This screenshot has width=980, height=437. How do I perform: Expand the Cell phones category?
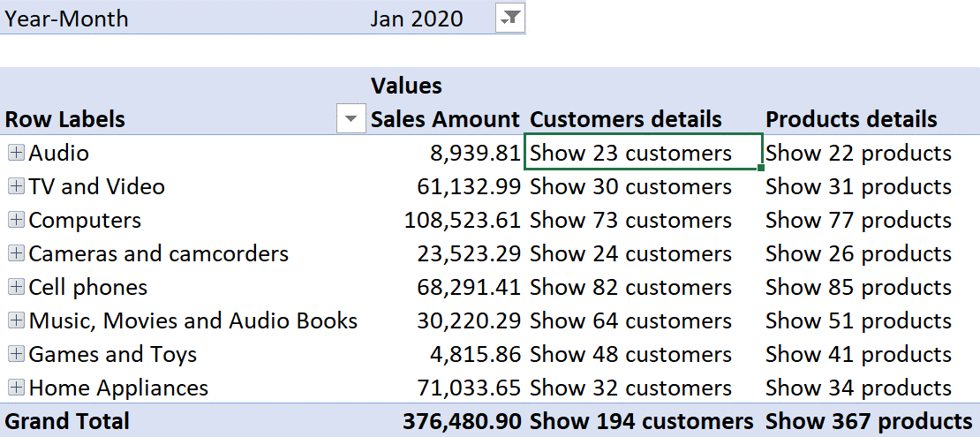pos(17,287)
